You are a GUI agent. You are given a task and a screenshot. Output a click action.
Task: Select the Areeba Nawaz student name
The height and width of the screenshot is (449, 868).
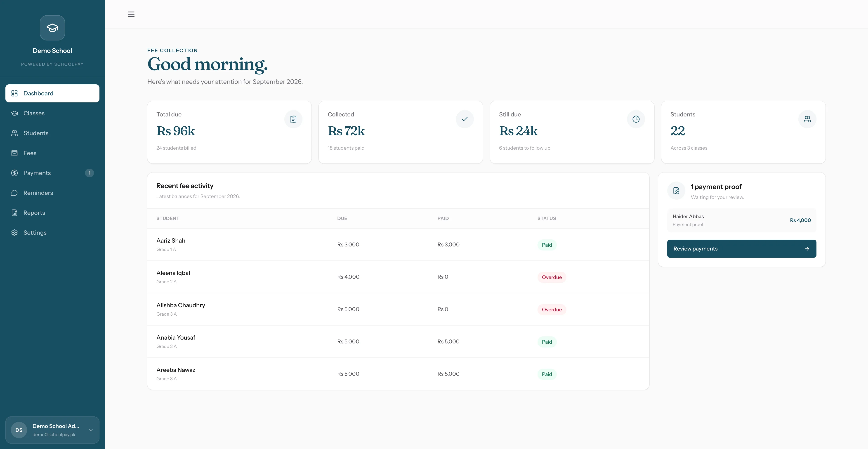pos(176,370)
